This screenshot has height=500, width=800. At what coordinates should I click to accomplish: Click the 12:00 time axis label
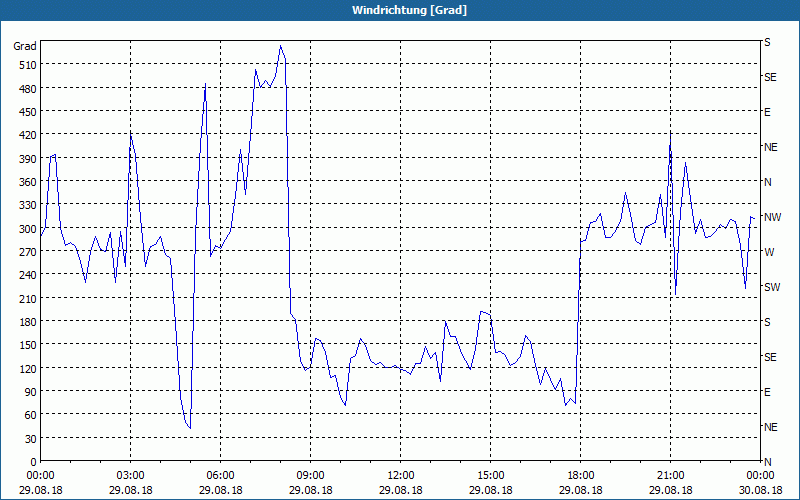coord(401,476)
